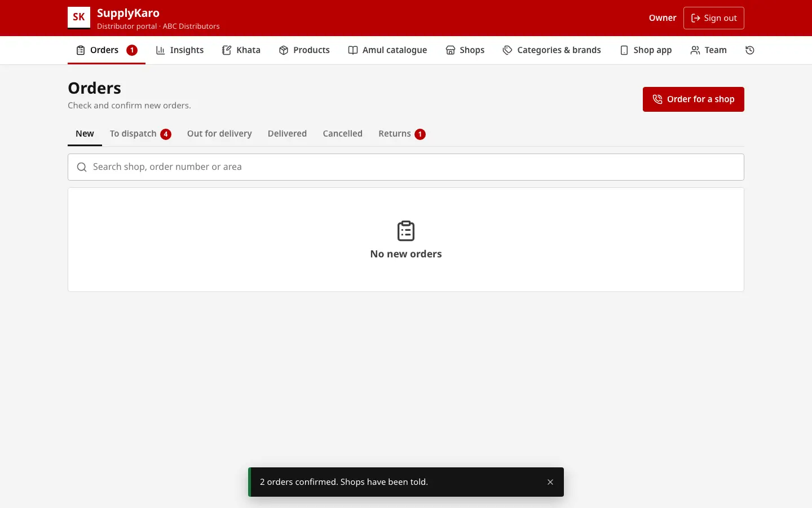Open the Products page
Image resolution: width=812 pixels, height=508 pixels.
tap(304, 50)
